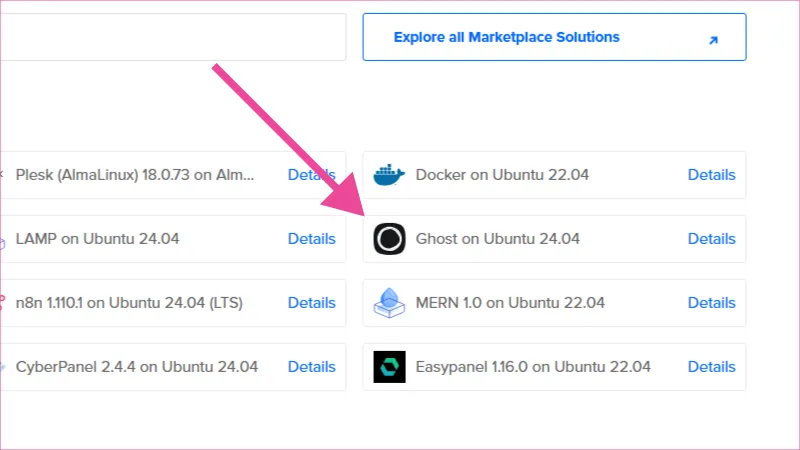The image size is (800, 450).
Task: Open Details for n8n 1.110.1
Action: tap(311, 303)
